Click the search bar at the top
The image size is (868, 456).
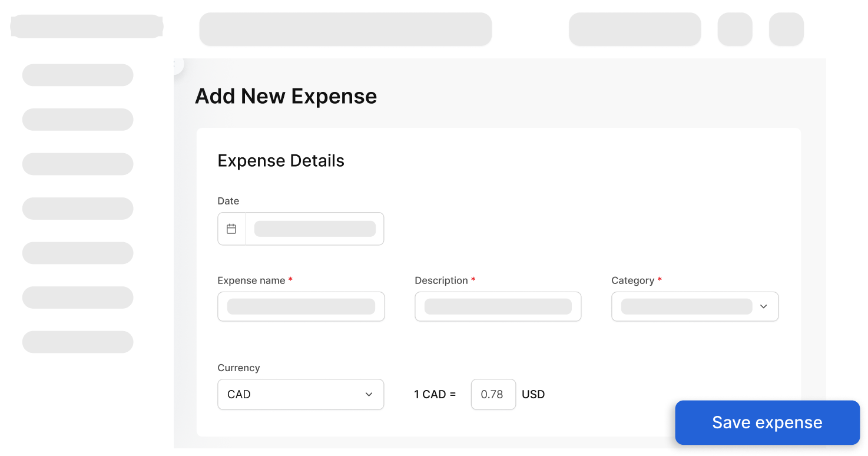[x=346, y=28]
